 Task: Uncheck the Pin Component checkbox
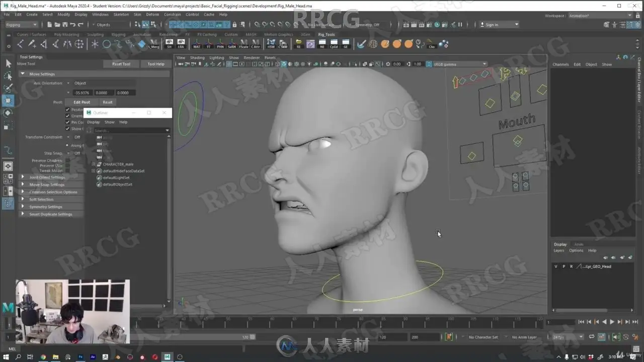click(68, 122)
